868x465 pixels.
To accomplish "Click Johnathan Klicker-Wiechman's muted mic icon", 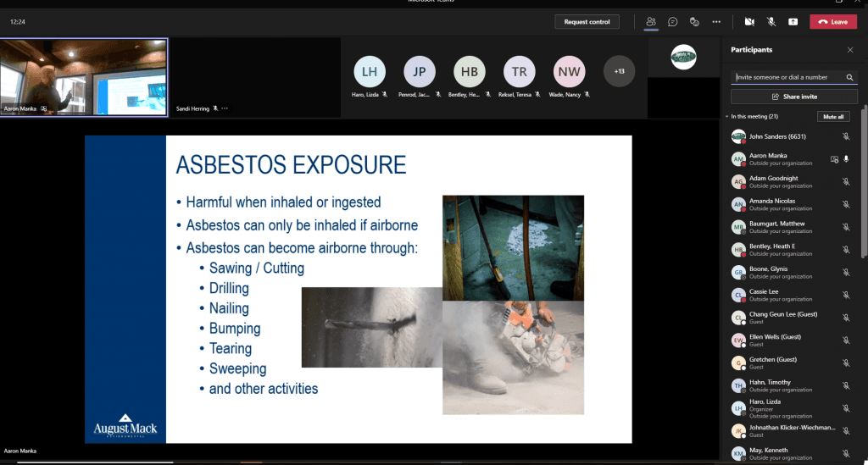I will click(846, 431).
